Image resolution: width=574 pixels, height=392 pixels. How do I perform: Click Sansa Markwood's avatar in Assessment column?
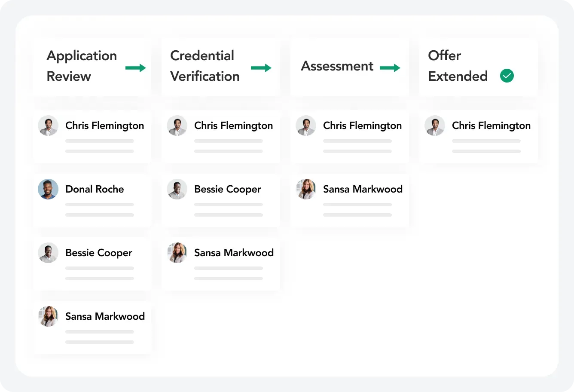pos(306,189)
